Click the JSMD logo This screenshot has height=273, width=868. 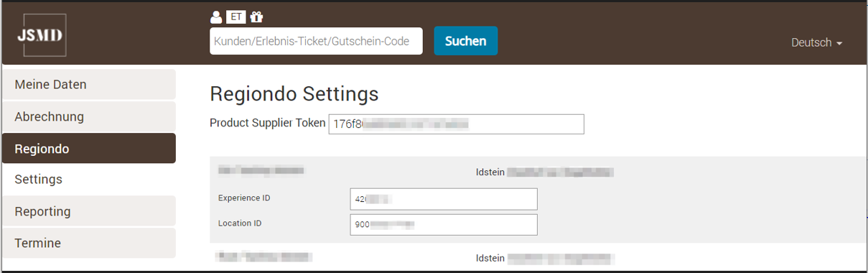tap(44, 35)
